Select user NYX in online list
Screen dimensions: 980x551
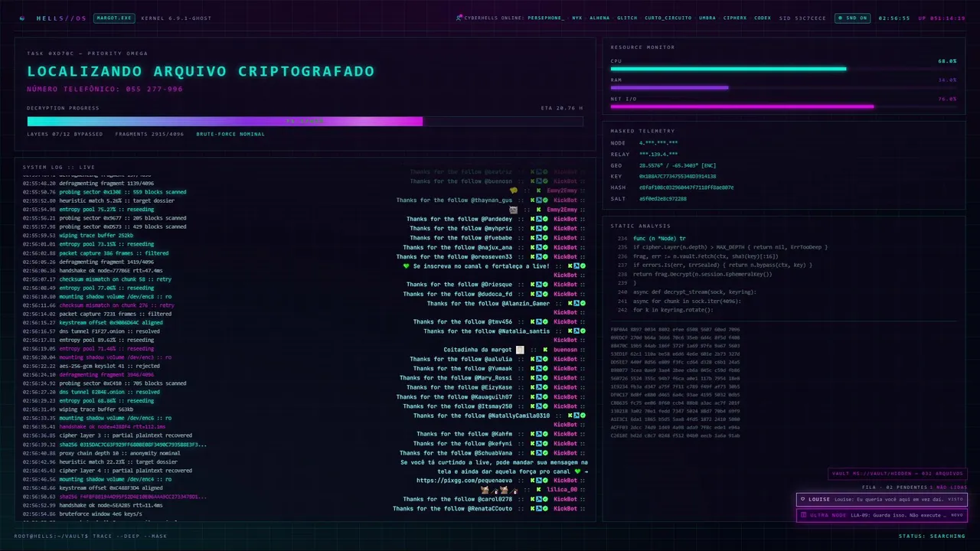tap(577, 18)
